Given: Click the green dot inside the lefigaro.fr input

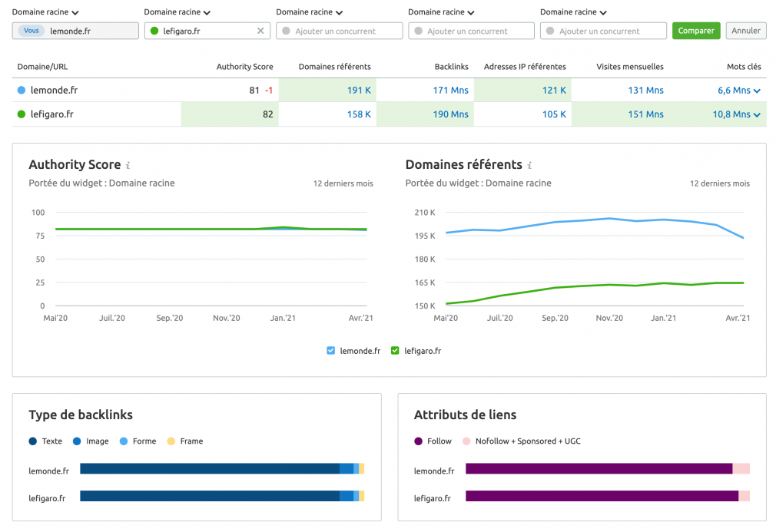Looking at the screenshot, I should click(154, 31).
